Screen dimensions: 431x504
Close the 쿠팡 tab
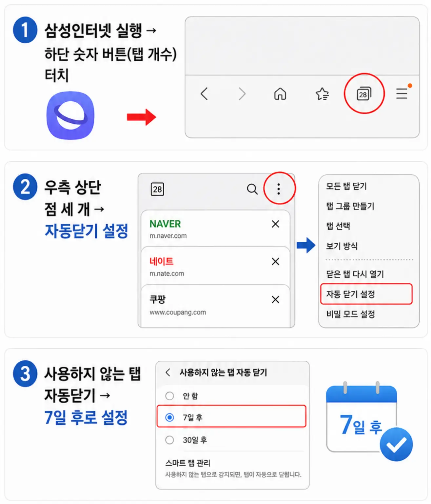[275, 299]
